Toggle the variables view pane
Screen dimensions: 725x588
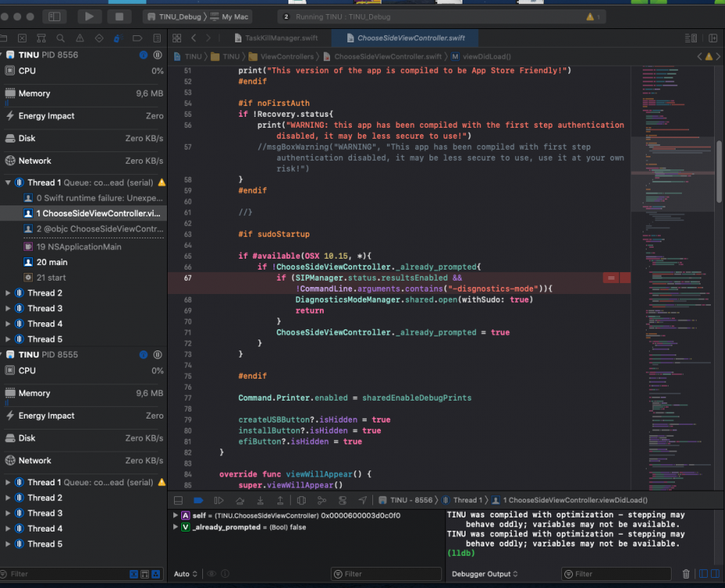pos(703,574)
